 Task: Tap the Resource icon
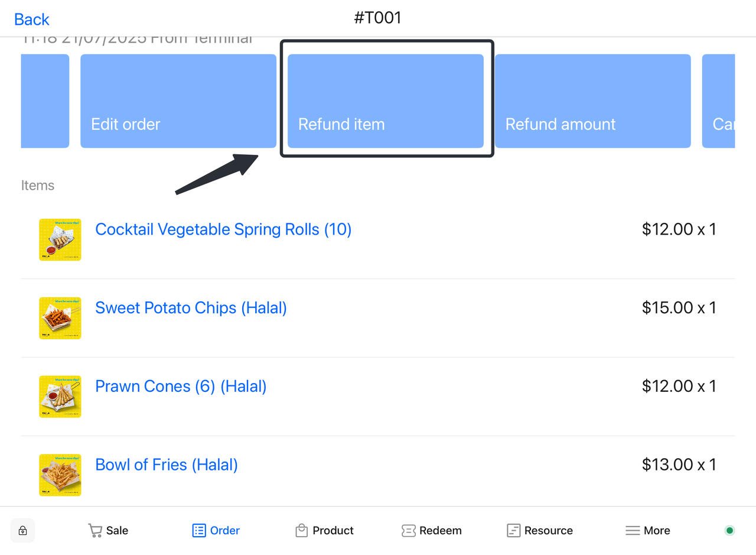coord(513,531)
